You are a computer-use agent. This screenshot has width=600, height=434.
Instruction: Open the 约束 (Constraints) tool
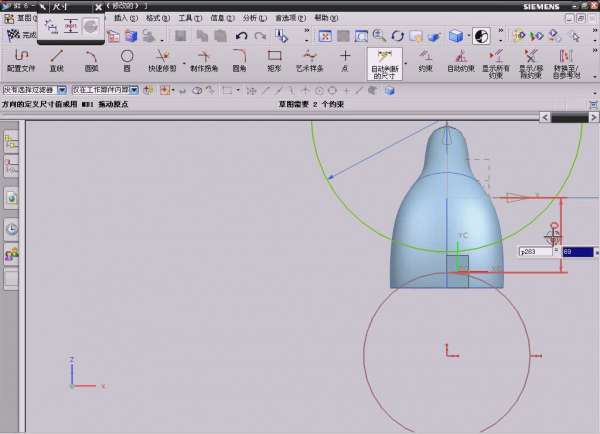(425, 59)
